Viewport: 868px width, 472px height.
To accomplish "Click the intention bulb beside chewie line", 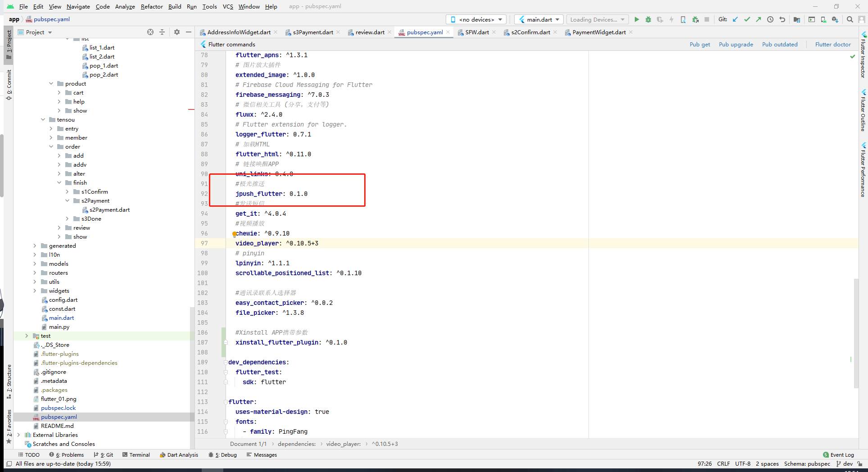I will tap(234, 234).
